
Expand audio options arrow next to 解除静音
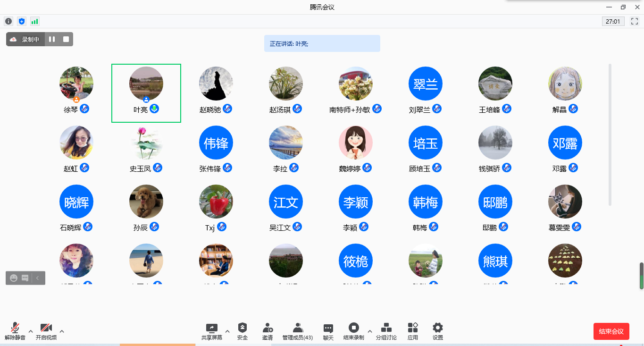coord(31,331)
